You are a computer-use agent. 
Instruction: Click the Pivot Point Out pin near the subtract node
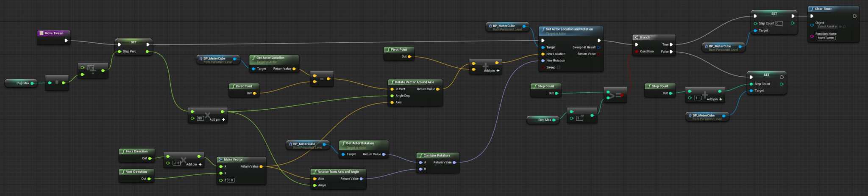pyautogui.click(x=254, y=93)
